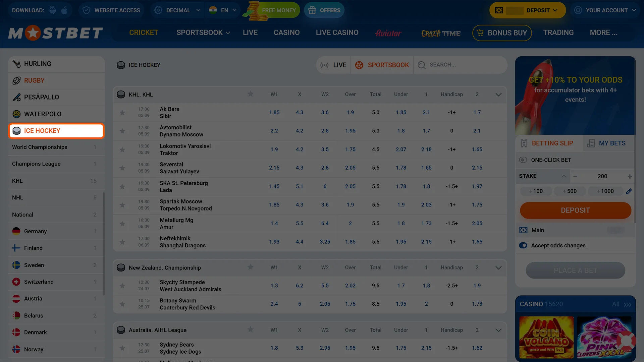The height and width of the screenshot is (362, 644).
Task: Click the Pesäpallo sport icon
Action: (16, 97)
